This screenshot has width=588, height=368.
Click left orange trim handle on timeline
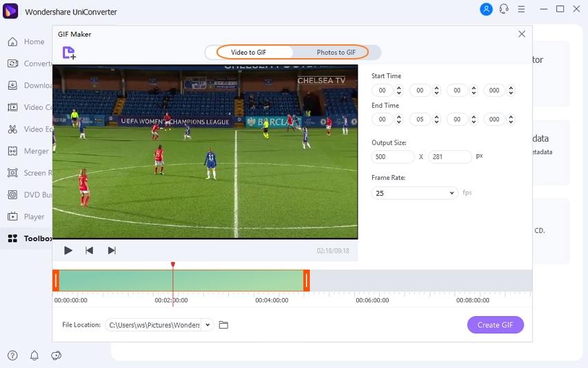coord(56,281)
